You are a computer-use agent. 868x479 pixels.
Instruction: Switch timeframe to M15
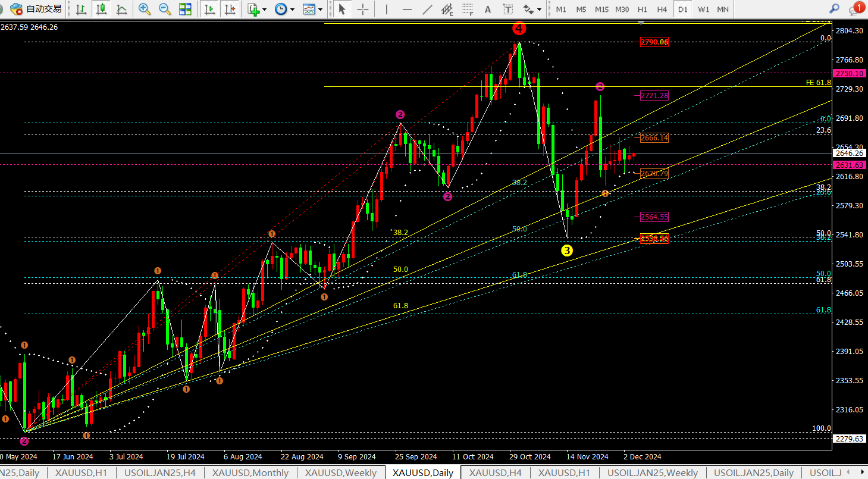[601, 9]
